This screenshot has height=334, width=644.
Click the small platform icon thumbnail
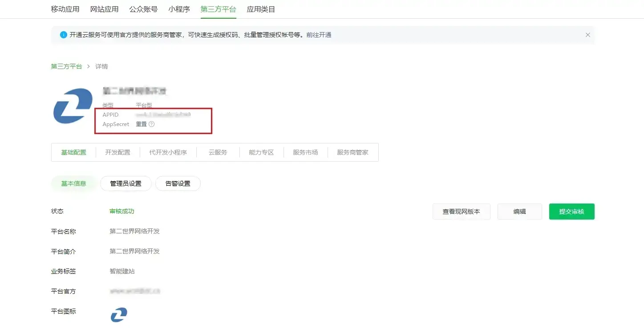pos(119,314)
